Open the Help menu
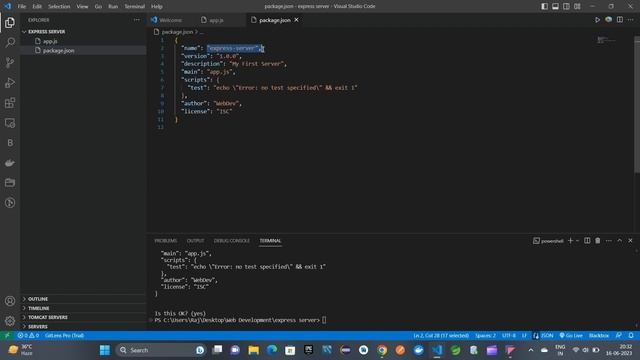Image resolution: width=640 pixels, height=360 pixels. tap(157, 7)
